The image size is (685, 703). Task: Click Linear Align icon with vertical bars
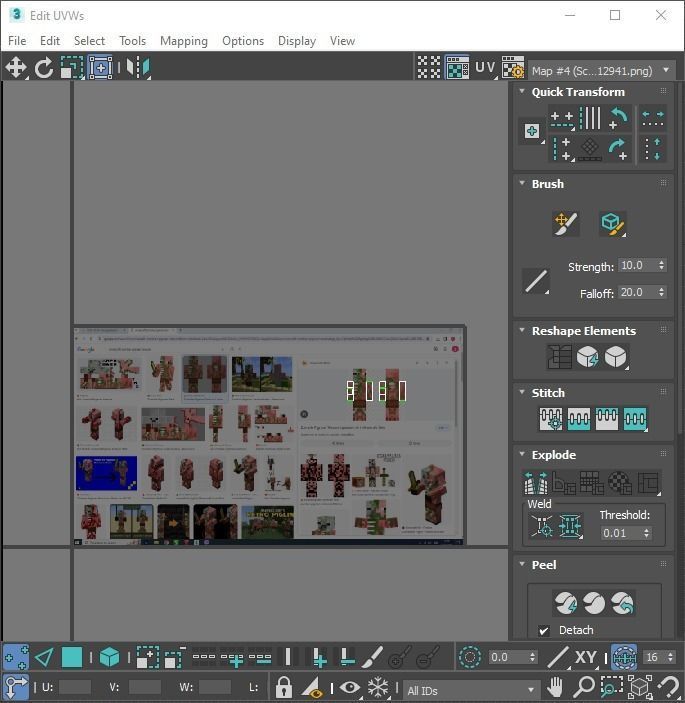(x=590, y=118)
